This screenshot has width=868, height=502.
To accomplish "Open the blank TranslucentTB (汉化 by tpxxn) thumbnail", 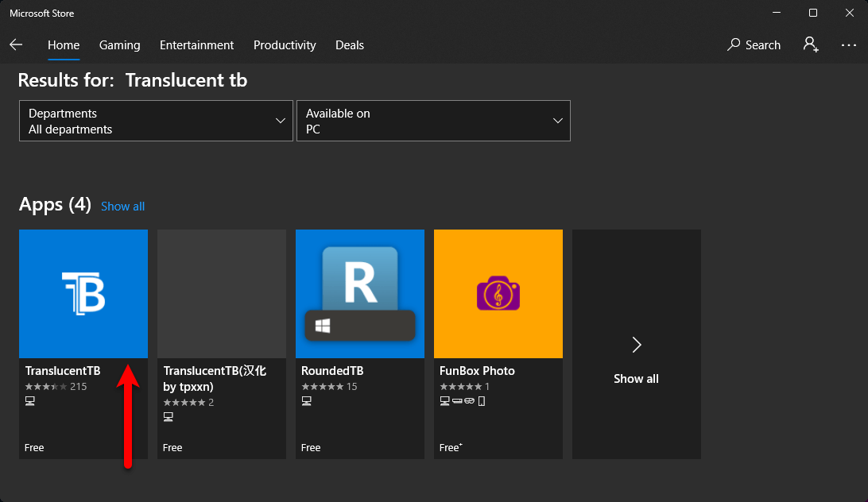I will [x=222, y=294].
